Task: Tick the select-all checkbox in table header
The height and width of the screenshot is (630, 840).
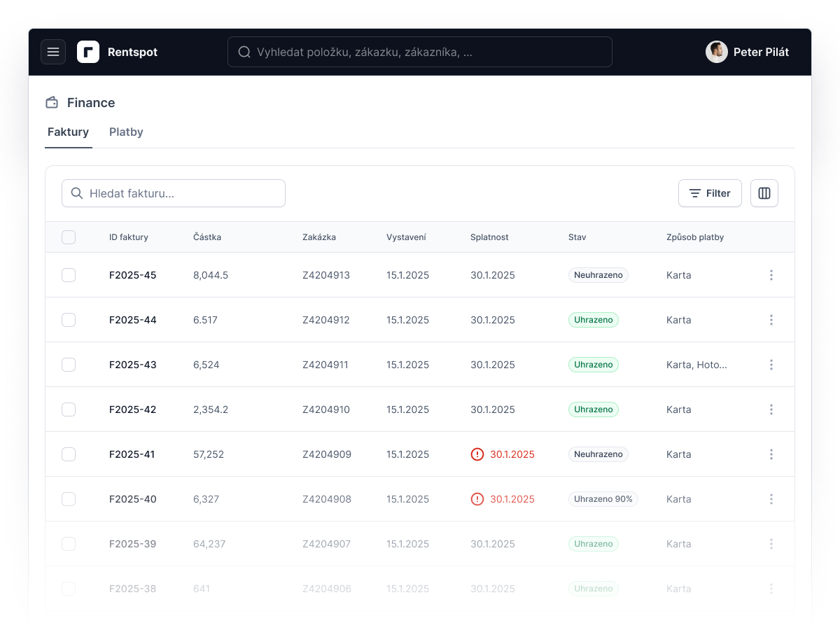Action: [x=69, y=237]
